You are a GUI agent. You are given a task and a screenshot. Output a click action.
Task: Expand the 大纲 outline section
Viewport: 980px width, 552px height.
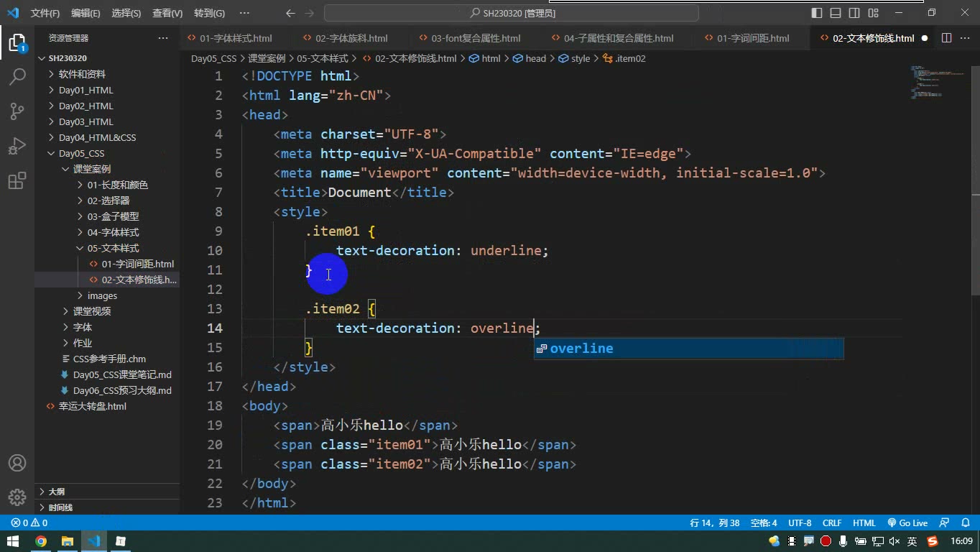pyautogui.click(x=107, y=492)
